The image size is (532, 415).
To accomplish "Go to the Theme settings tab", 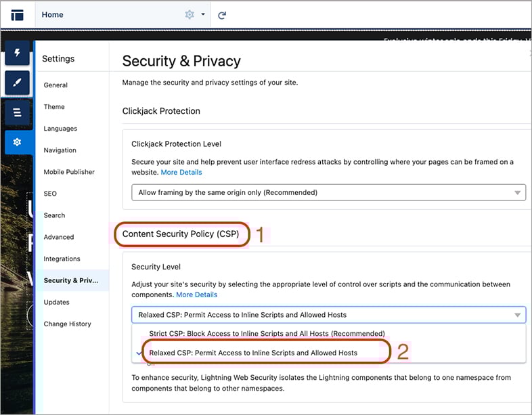I will [54, 107].
